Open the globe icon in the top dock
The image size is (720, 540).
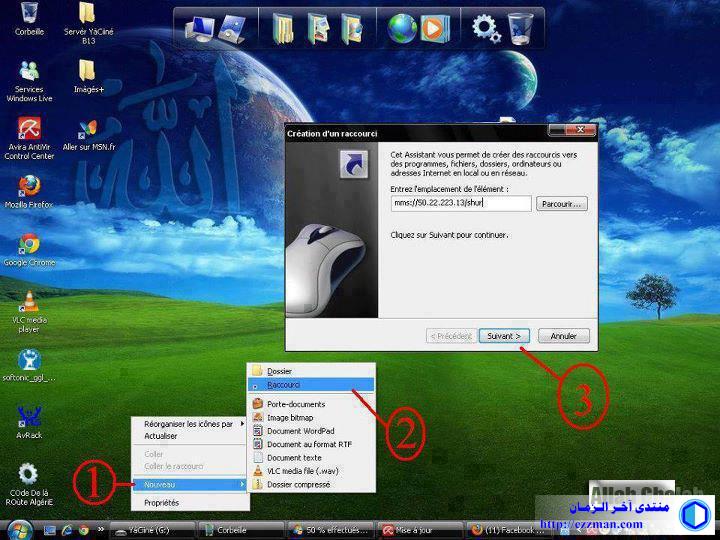pyautogui.click(x=402, y=27)
